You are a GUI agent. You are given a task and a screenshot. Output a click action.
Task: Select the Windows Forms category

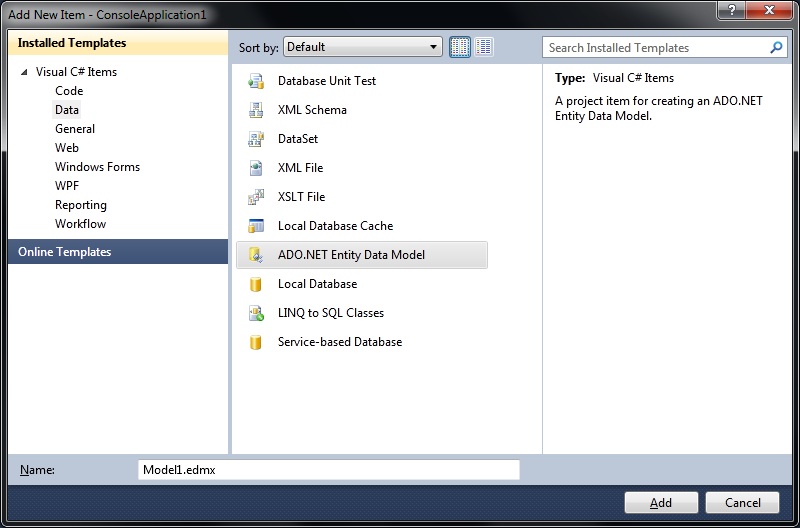(x=97, y=167)
